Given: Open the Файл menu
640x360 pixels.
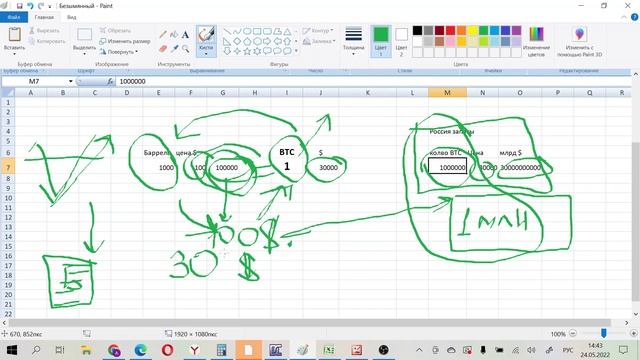Looking at the screenshot, I should pyautogui.click(x=14, y=17).
